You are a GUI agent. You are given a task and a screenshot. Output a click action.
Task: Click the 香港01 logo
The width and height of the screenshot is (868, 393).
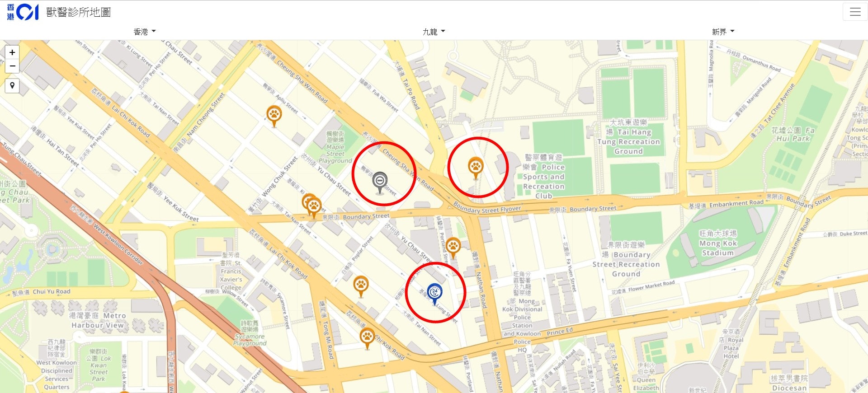tap(23, 12)
